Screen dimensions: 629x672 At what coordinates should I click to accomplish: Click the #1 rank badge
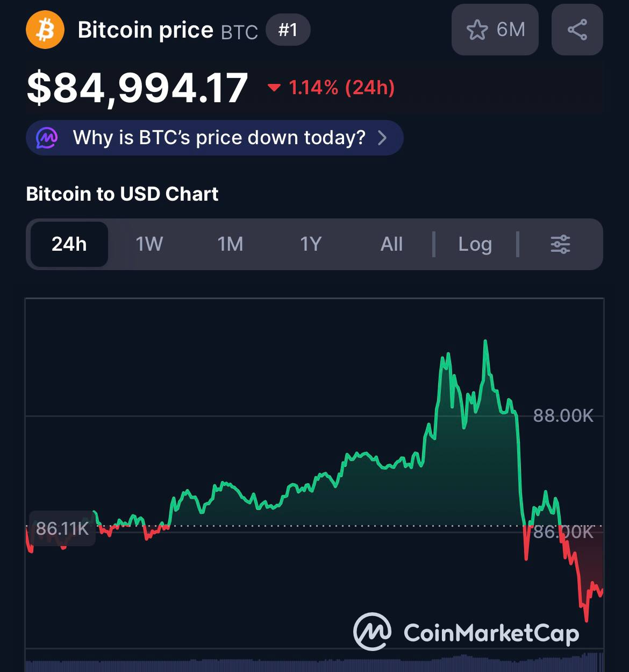[x=288, y=30]
